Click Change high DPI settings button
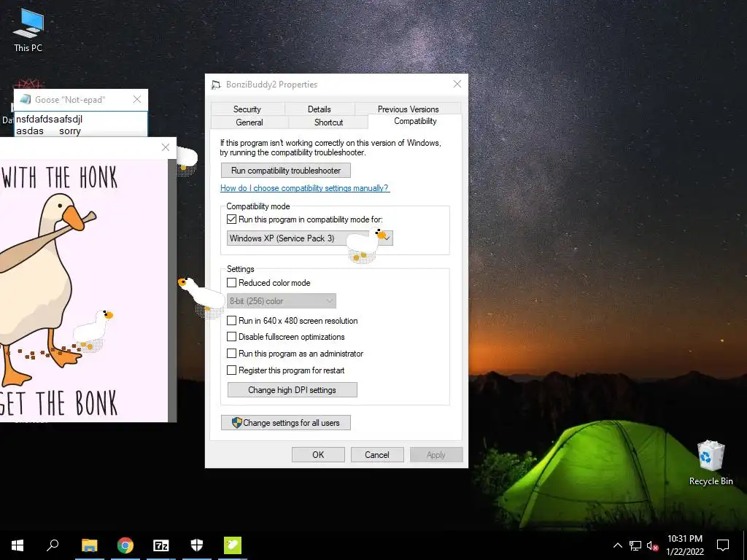747x560 pixels. point(292,390)
